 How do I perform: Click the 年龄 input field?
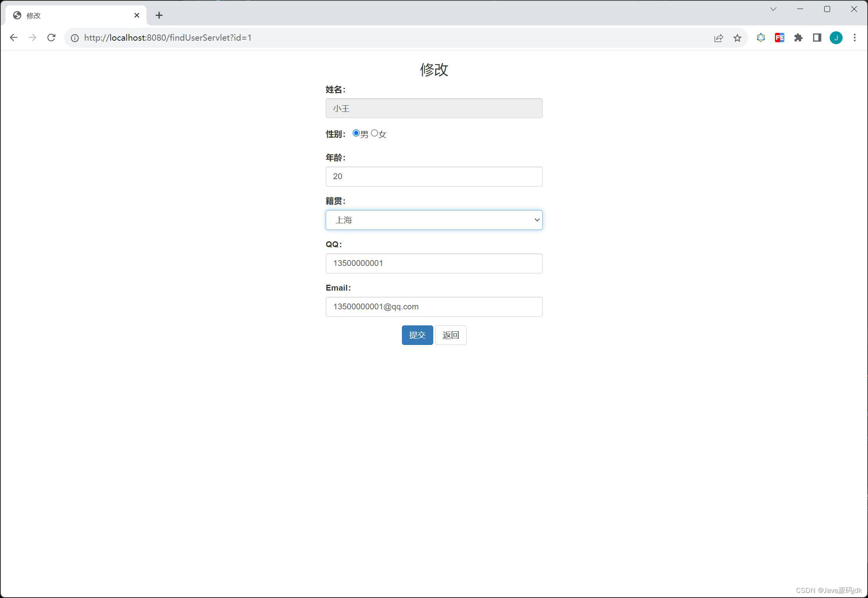point(434,176)
